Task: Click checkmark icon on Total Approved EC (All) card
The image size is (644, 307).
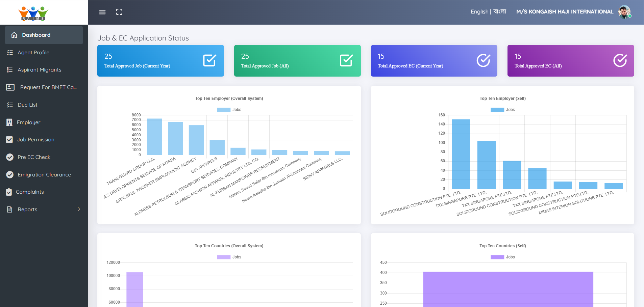Action: coord(620,60)
